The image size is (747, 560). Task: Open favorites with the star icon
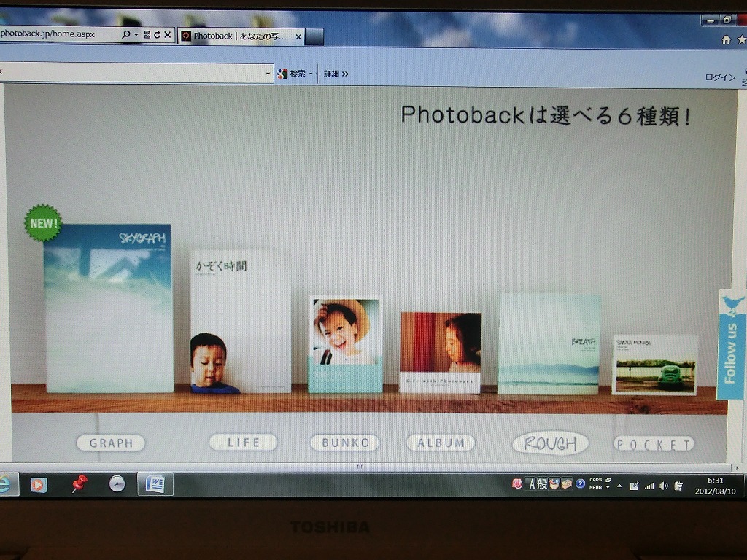(x=742, y=41)
